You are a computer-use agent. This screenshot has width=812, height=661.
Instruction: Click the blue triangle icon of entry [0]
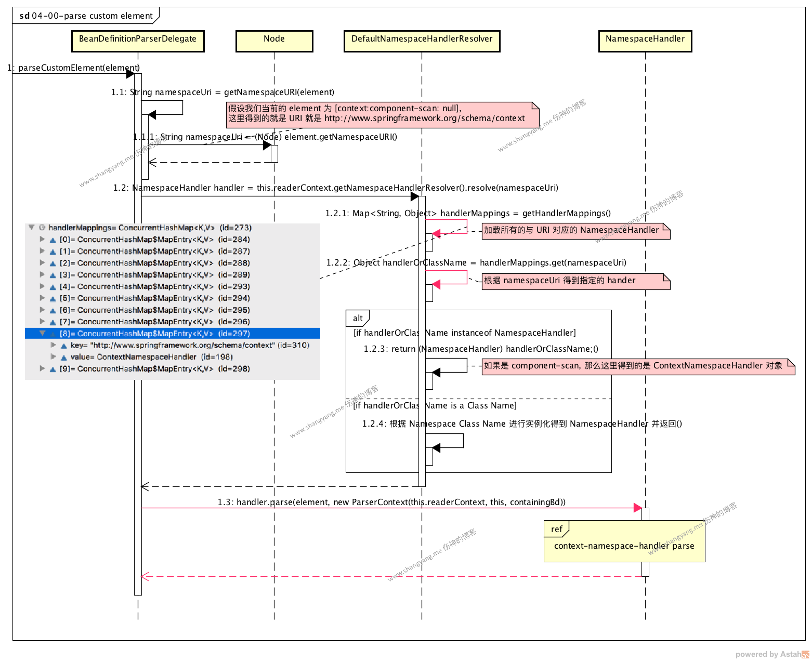(x=53, y=240)
